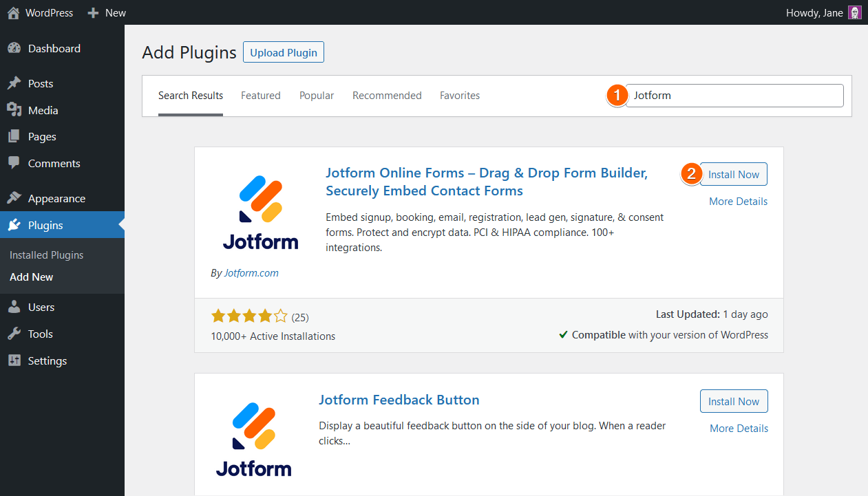Click the Posts pushpin icon
The height and width of the screenshot is (496, 868).
pos(14,84)
